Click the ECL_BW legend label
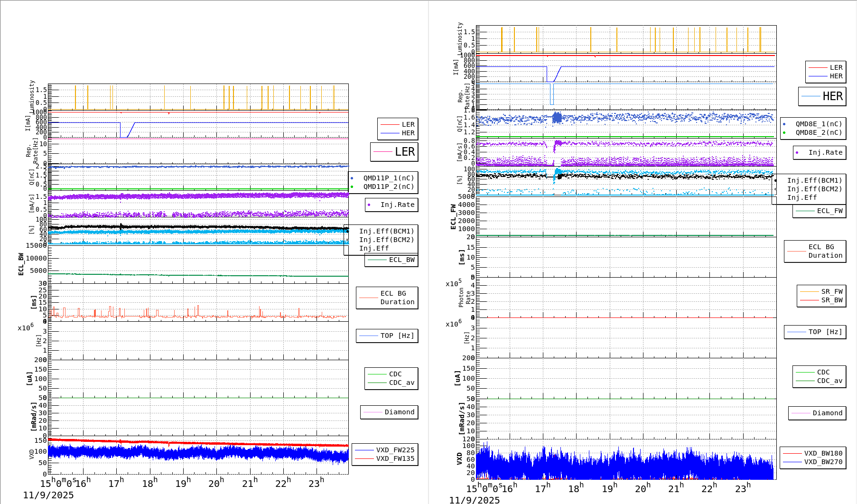 coord(401,260)
